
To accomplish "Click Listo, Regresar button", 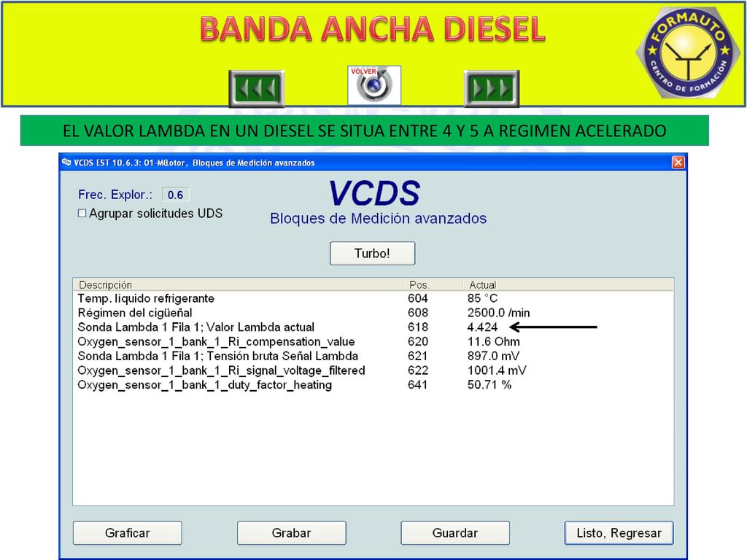I will 619,533.
